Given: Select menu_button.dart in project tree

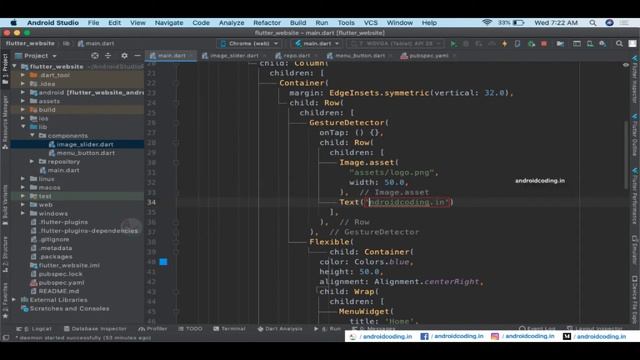Looking at the screenshot, I should [x=86, y=153].
